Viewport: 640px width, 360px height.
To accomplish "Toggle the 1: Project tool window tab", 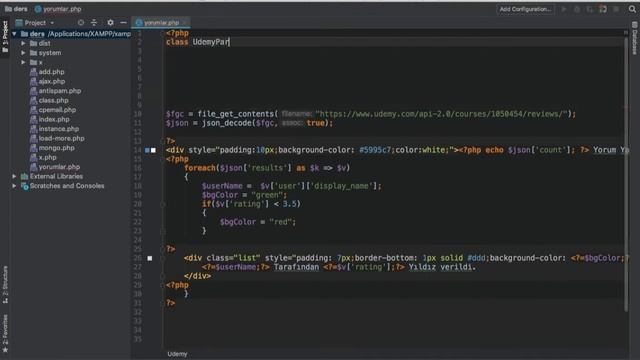I will [5, 36].
